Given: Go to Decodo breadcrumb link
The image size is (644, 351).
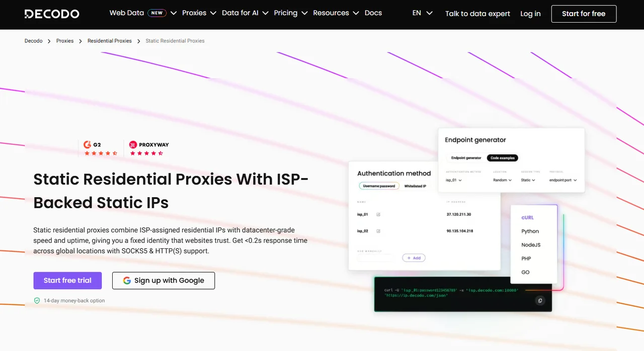Looking at the screenshot, I should coord(34,41).
